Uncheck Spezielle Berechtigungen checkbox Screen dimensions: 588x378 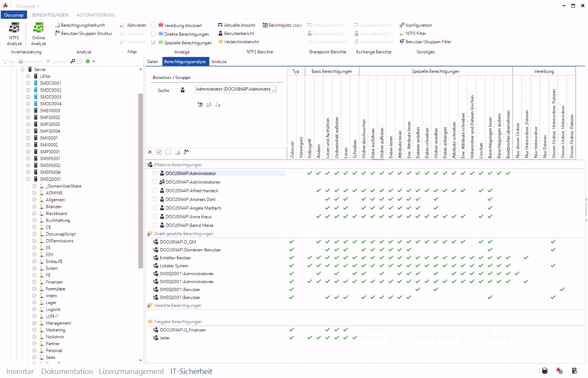tap(153, 42)
